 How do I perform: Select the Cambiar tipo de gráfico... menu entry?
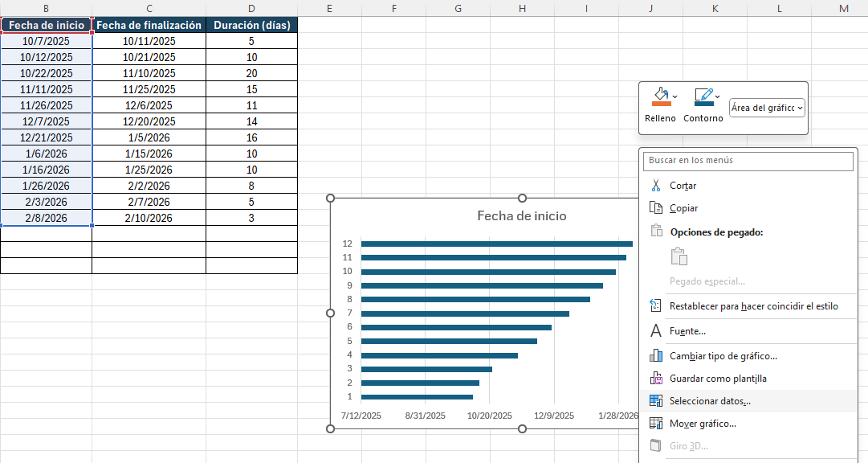pyautogui.click(x=723, y=356)
